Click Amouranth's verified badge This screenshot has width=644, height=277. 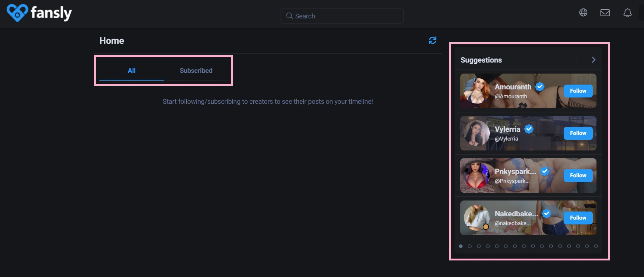[540, 87]
